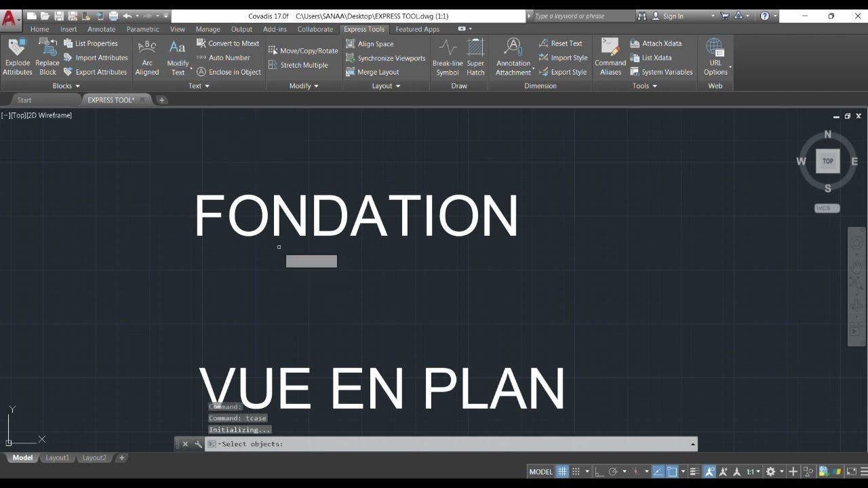Click Attach Xdata
The height and width of the screenshot is (488, 868).
[656, 43]
